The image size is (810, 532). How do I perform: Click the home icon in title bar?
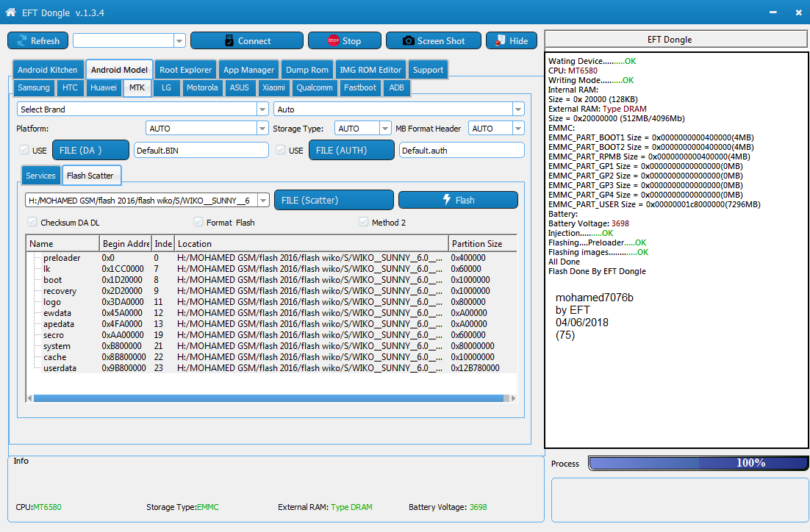tap(10, 12)
